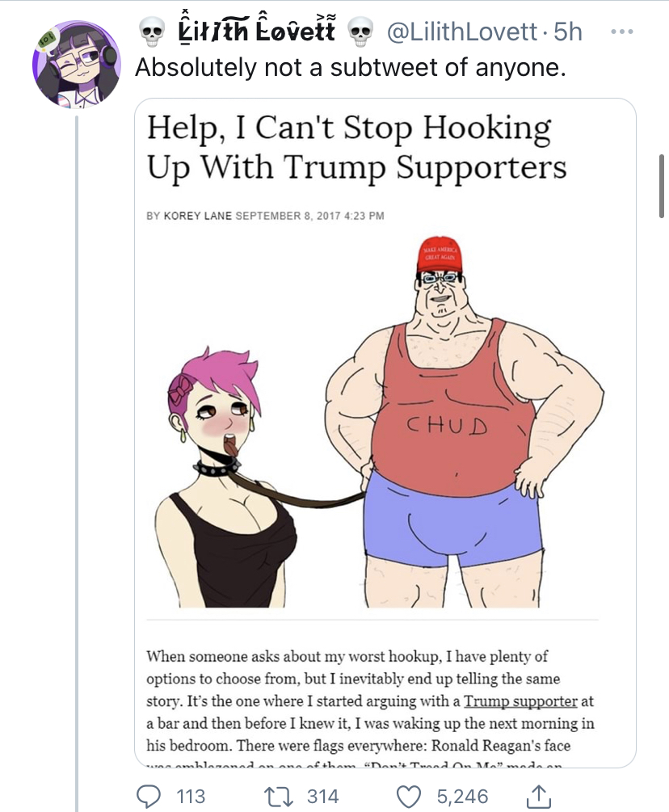
Task: Open the @LilithLovett handle
Action: [x=462, y=32]
